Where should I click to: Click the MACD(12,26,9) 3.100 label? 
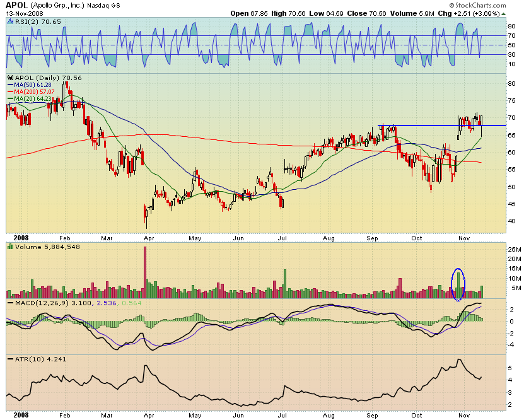tap(54, 303)
